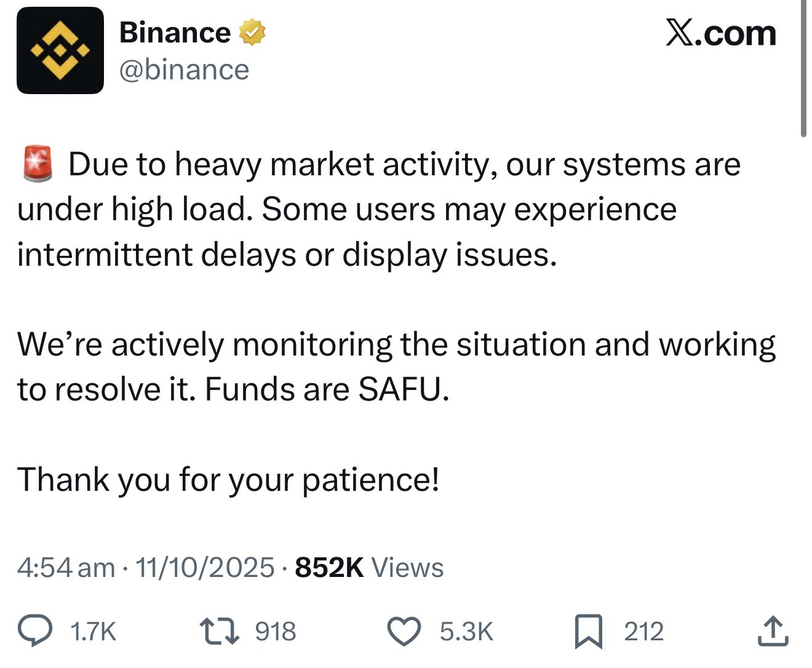Click the 212 bookmarks count
The width and height of the screenshot is (812, 668).
pos(644,632)
